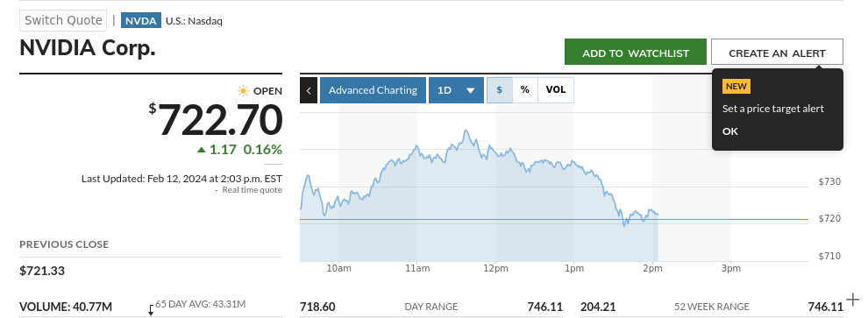868x318 pixels.
Task: Click the orange previous close line
Action: click(x=553, y=220)
